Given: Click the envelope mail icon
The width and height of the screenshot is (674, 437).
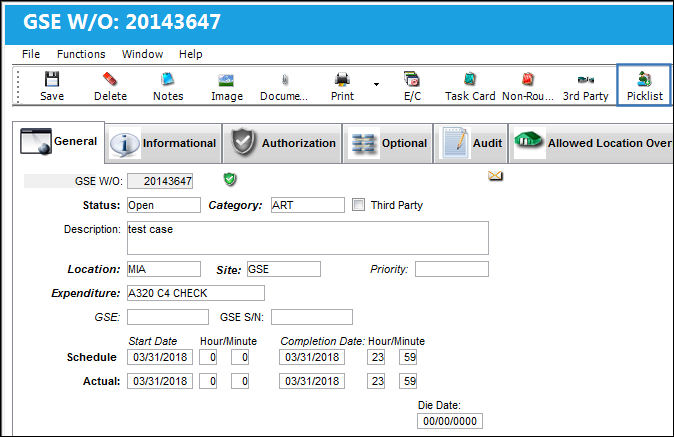Looking at the screenshot, I should pyautogui.click(x=495, y=176).
